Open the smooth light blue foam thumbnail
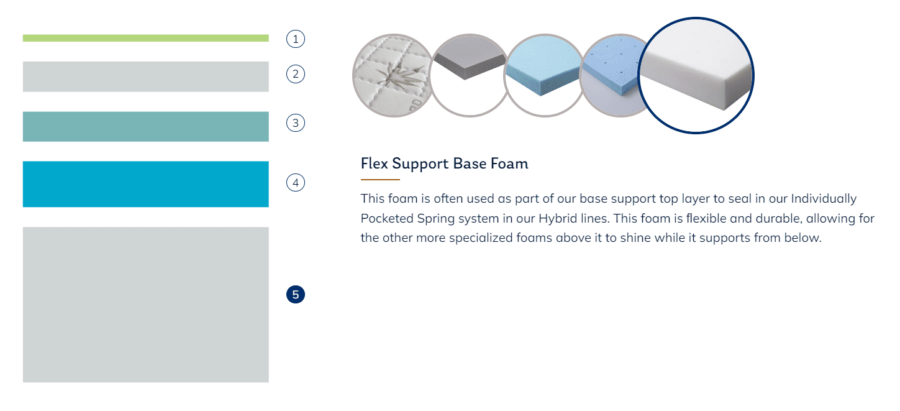Screen dimensions: 900x411 (x=544, y=75)
